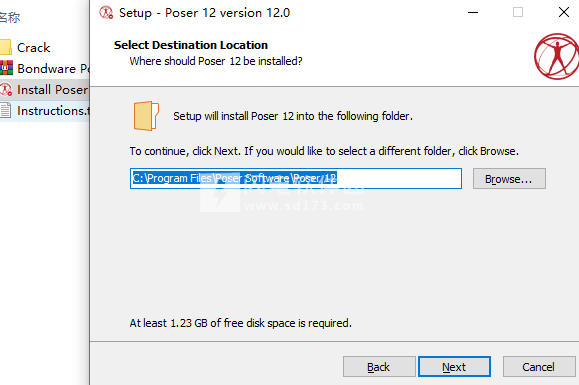This screenshot has width=579, height=385.
Task: Click into the destination folder path field
Action: coord(296,179)
